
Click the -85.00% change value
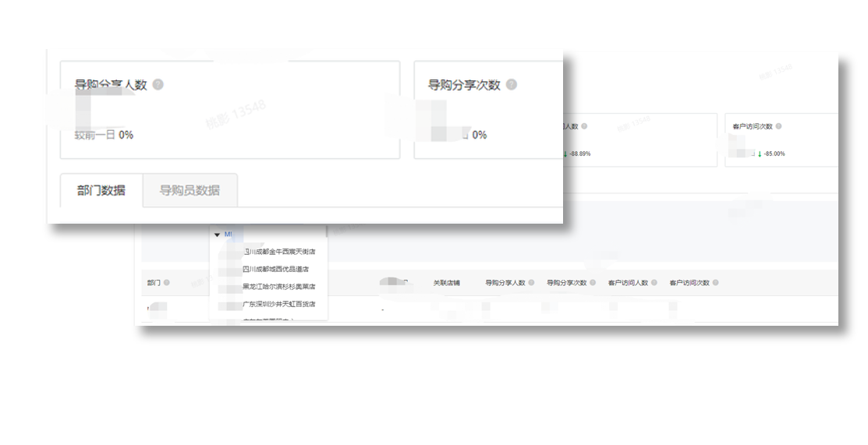774,154
